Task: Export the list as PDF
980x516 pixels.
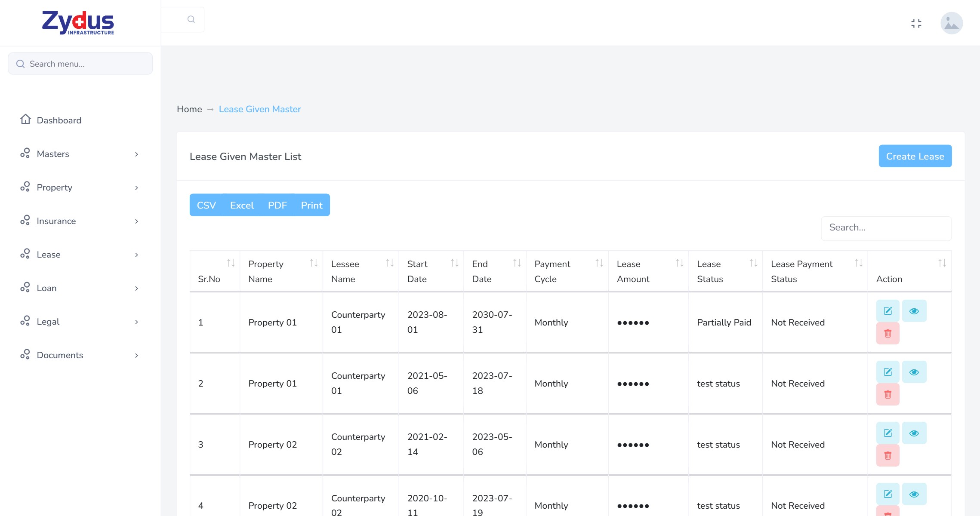Action: 277,205
